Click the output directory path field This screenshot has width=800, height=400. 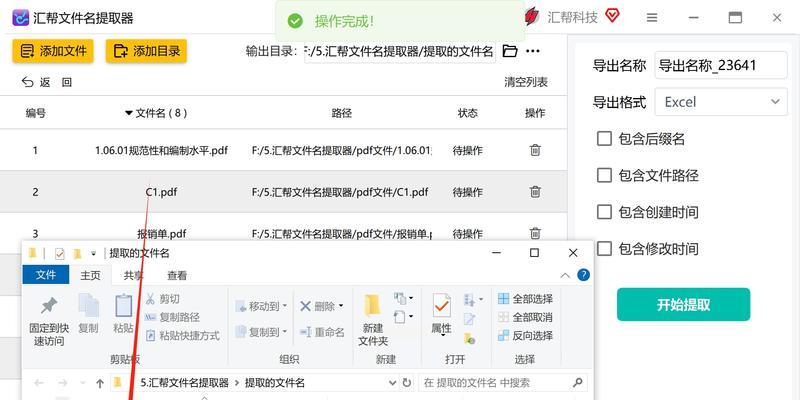click(x=400, y=51)
